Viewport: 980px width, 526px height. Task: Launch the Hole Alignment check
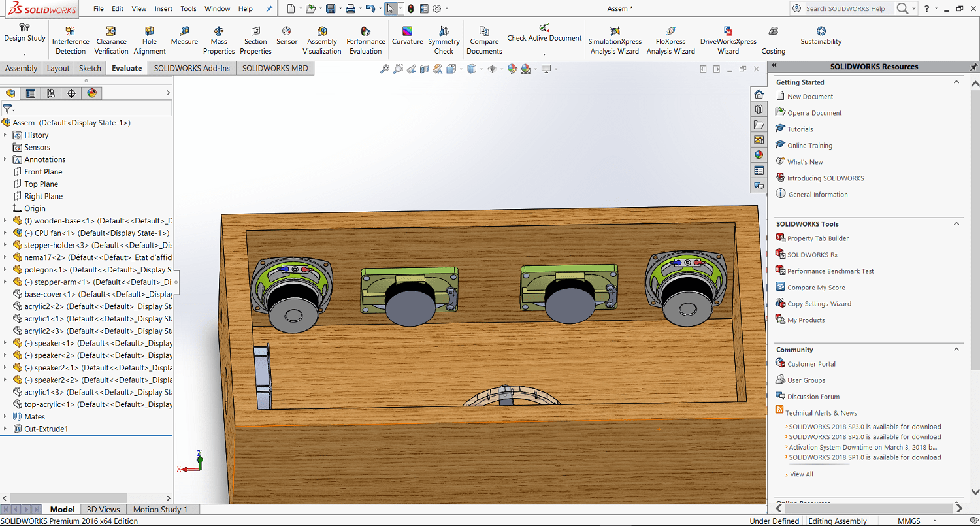click(x=150, y=41)
